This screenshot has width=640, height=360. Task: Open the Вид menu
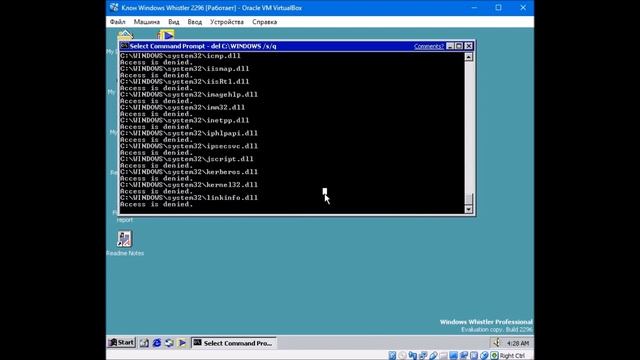173,22
